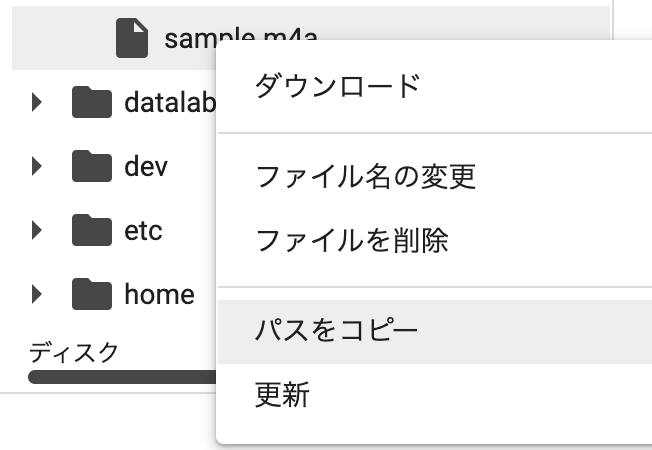Expand the datalab folder arrow
This screenshot has height=450, width=652.
37,102
